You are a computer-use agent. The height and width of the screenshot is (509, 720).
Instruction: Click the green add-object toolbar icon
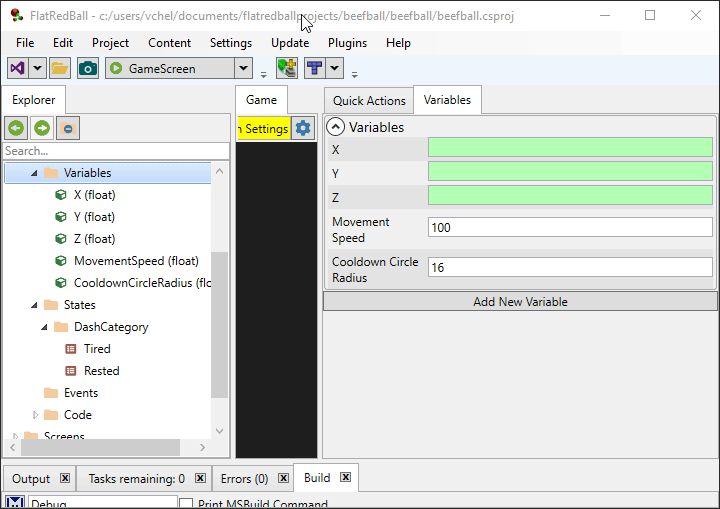pyautogui.click(x=287, y=68)
